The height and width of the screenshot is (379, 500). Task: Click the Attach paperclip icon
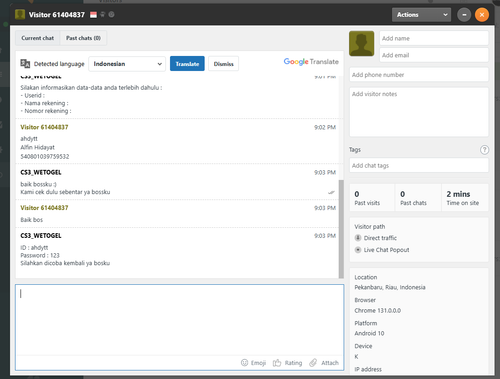click(313, 363)
